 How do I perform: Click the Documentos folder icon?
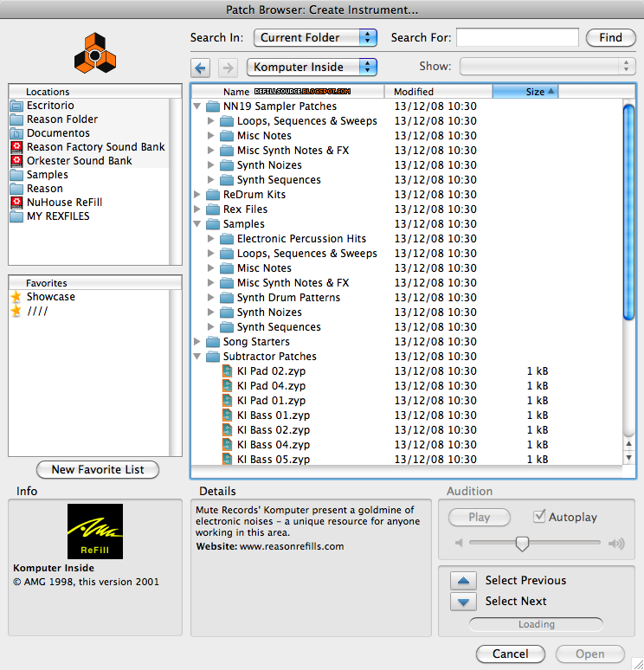pyautogui.click(x=16, y=133)
